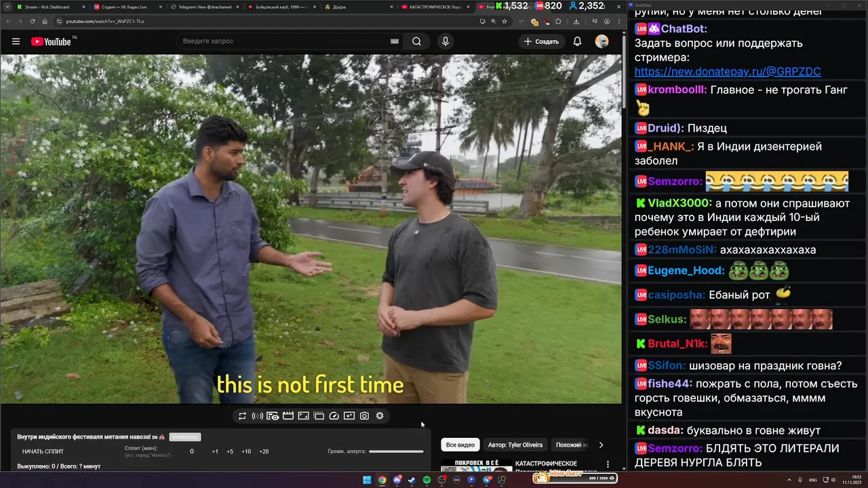Start voice search with microphone icon

446,41
